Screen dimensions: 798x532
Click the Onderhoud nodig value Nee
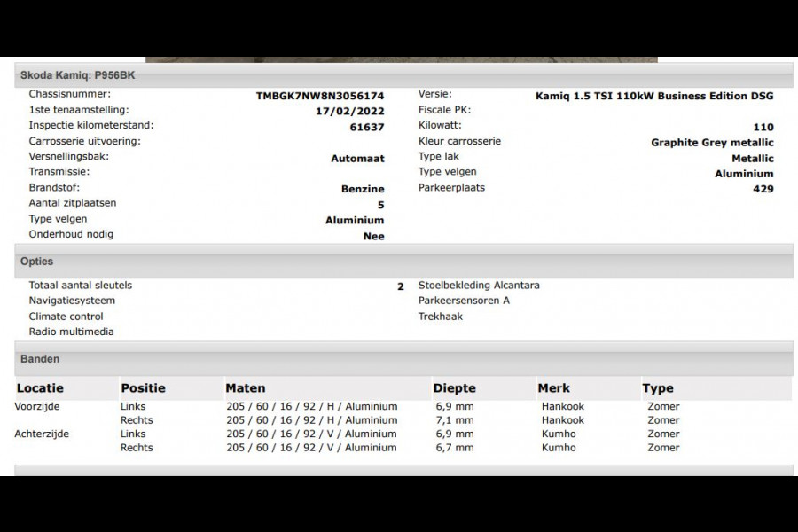pos(373,236)
